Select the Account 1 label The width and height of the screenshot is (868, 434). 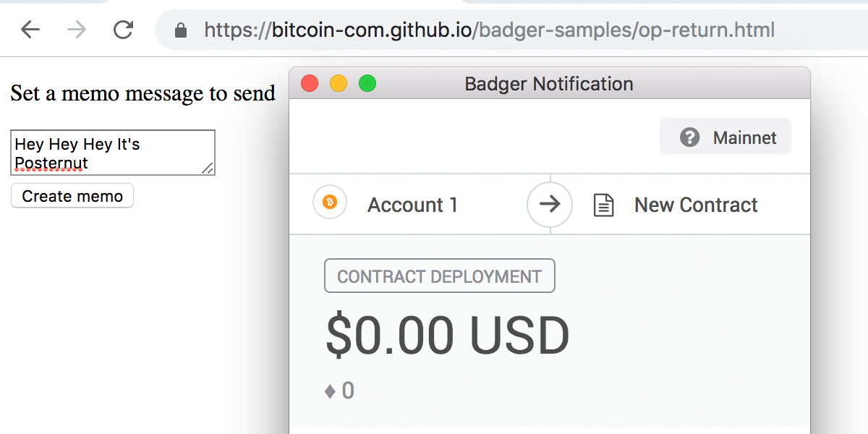412,204
